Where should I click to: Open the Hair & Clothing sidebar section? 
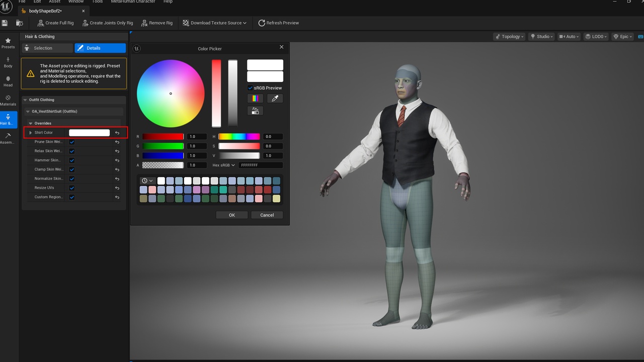(x=8, y=120)
